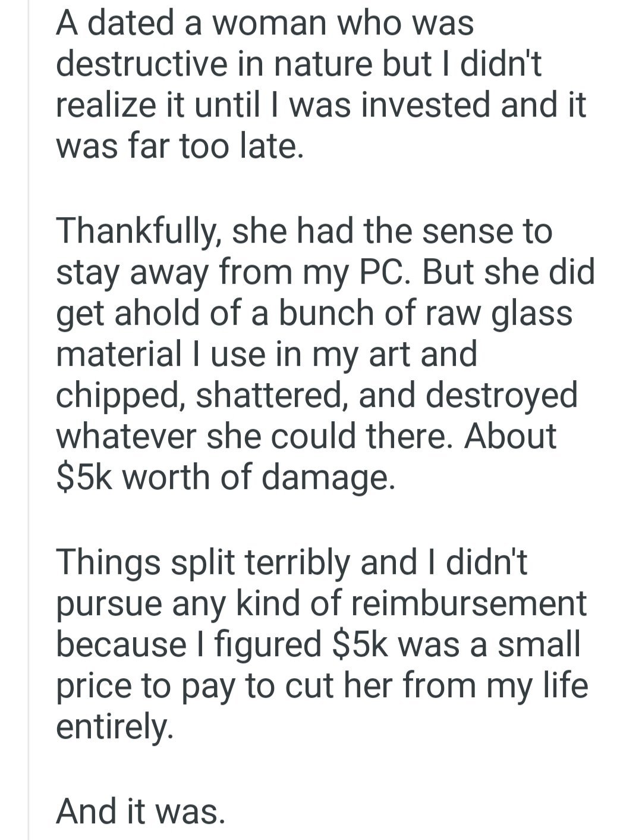Click the word "entirely." ending the third paragraph
This screenshot has width=642, height=840.
coord(115,727)
